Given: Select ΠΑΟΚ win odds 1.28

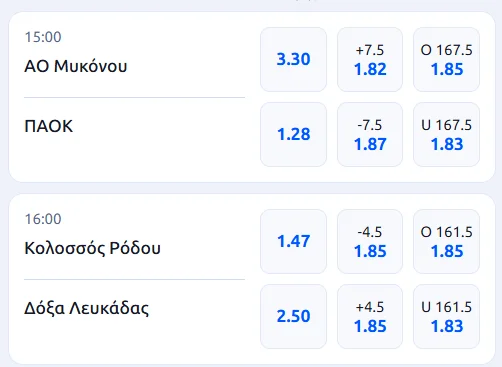Looking at the screenshot, I should pos(293,134).
